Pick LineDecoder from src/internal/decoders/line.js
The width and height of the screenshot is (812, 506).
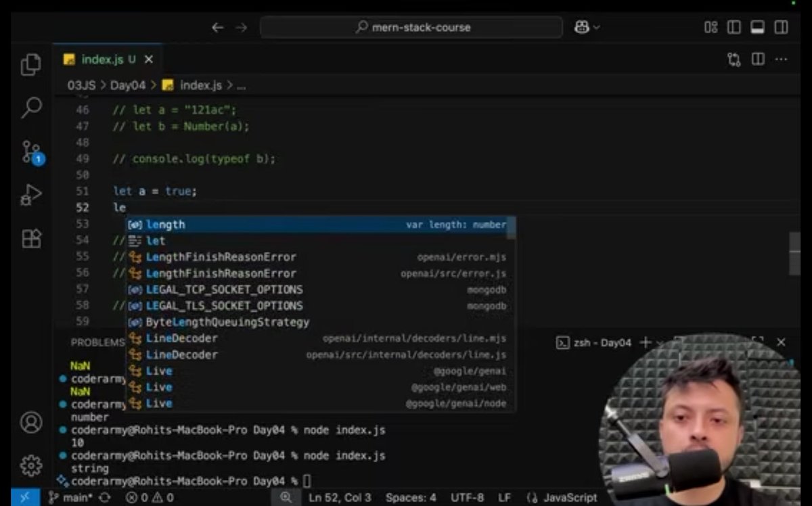click(x=317, y=354)
